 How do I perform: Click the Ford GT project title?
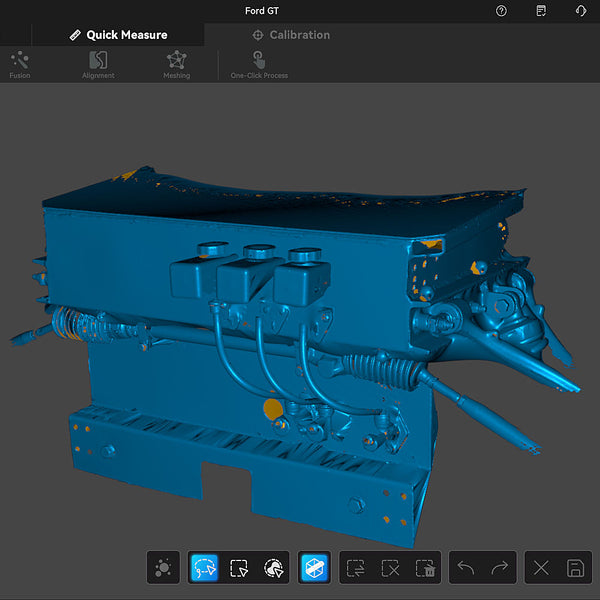tap(262, 11)
